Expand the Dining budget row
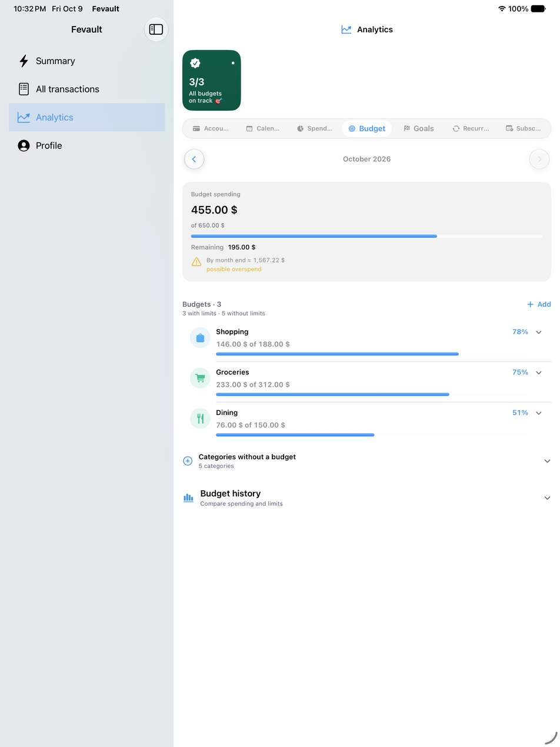This screenshot has width=560, height=747. pos(539,413)
